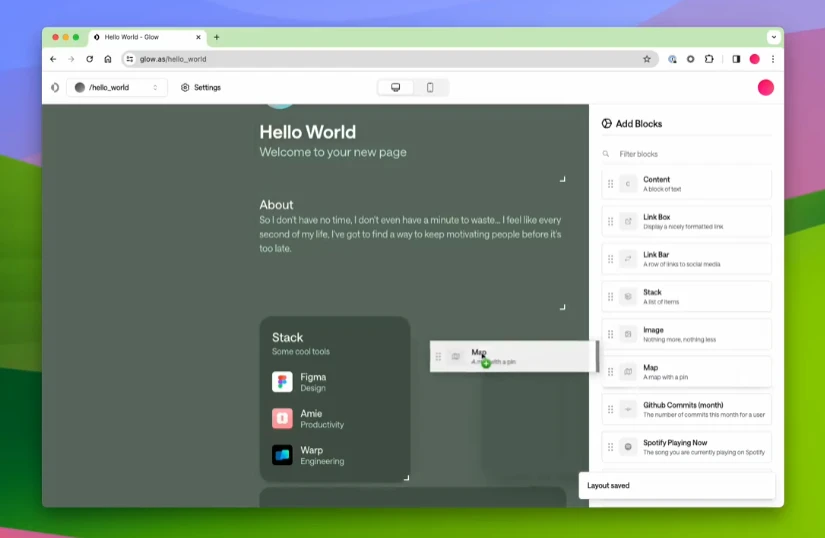
Task: Open the site info icon in address bar
Action: click(129, 59)
